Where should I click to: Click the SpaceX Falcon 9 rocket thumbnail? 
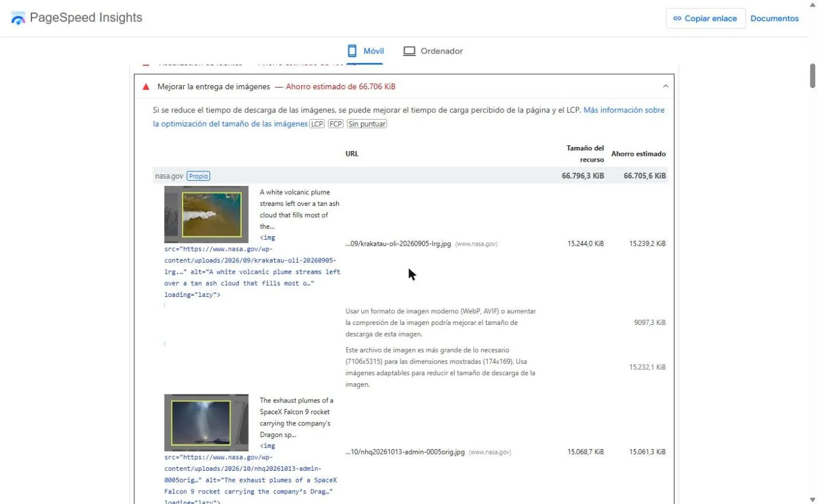207,423
